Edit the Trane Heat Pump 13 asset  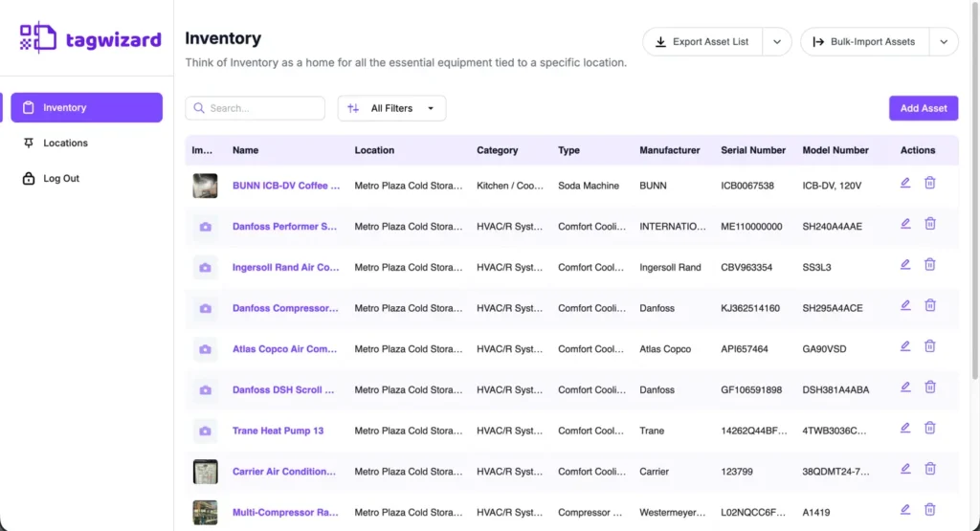pyautogui.click(x=905, y=428)
